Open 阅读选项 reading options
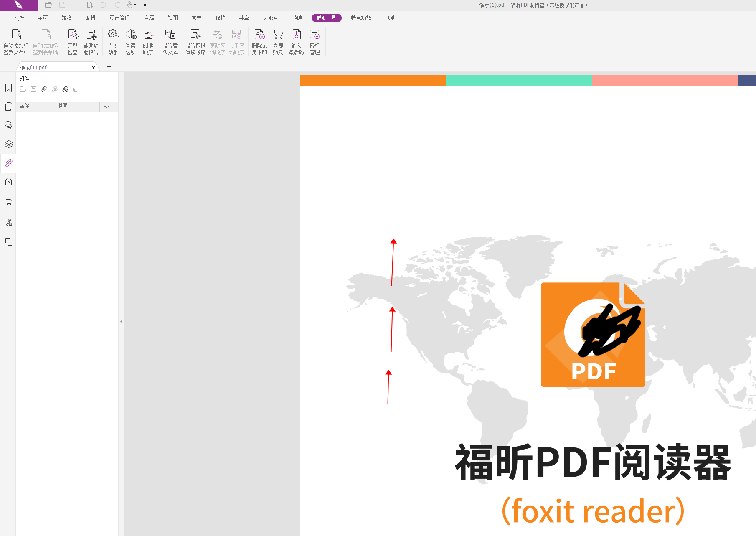 tap(130, 41)
